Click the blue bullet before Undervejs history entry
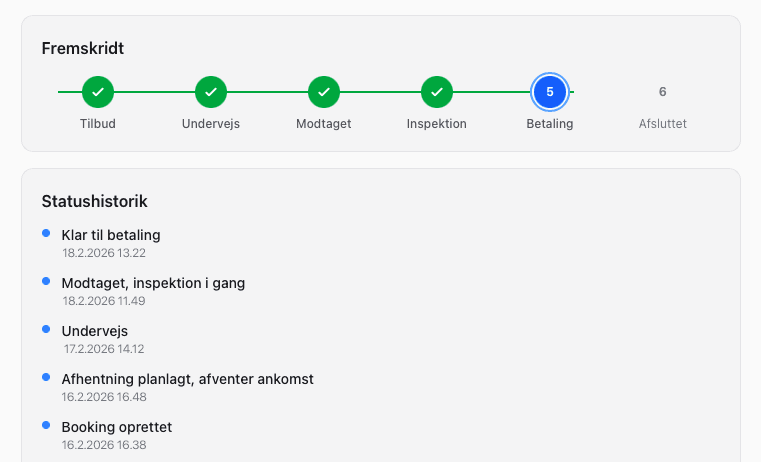Viewport: 761px width, 462px height. click(x=46, y=329)
